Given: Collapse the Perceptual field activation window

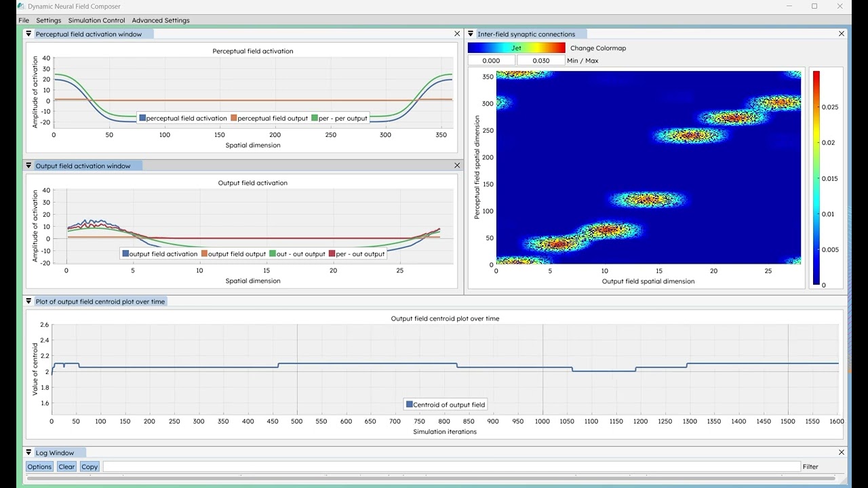Looking at the screenshot, I should [x=28, y=34].
